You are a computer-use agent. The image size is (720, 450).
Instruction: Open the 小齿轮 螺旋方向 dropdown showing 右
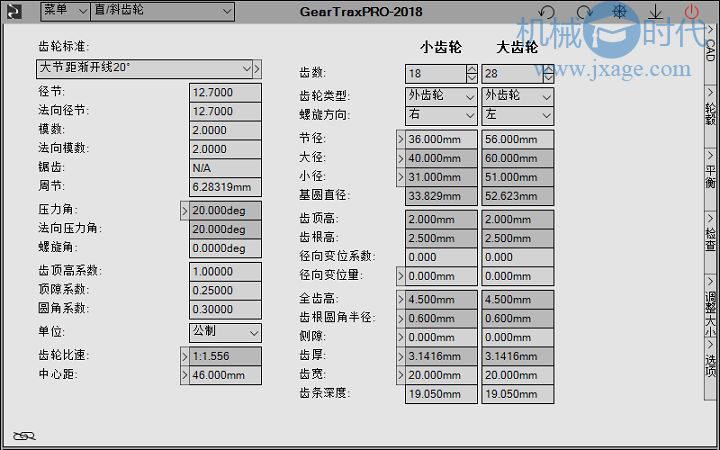tap(441, 115)
